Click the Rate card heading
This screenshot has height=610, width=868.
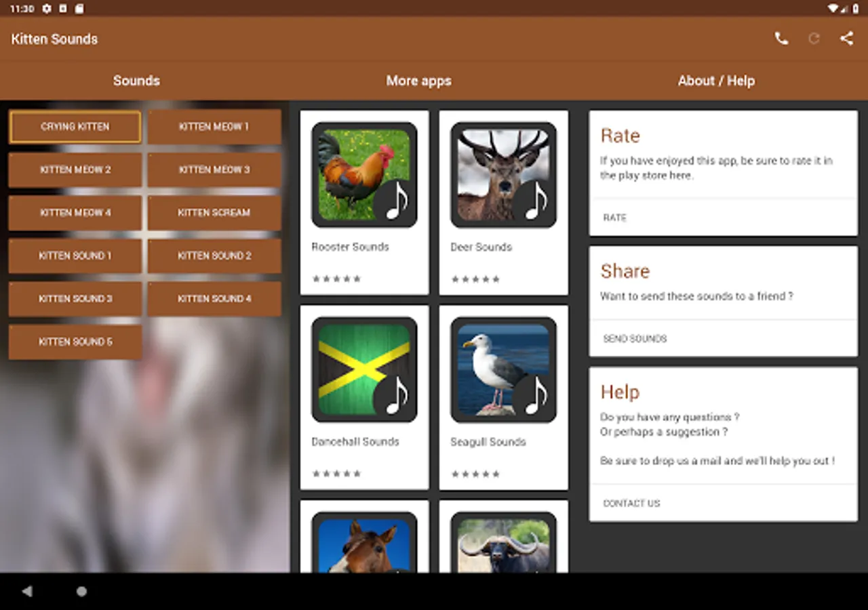point(620,136)
